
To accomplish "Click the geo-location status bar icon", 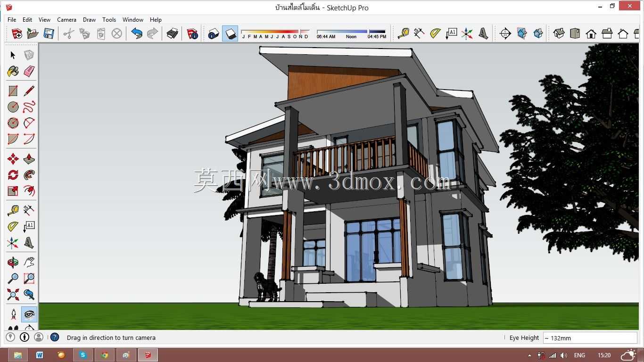I will coord(10,337).
